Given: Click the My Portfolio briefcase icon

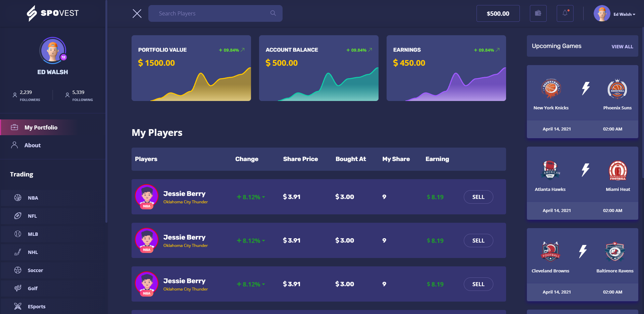Looking at the screenshot, I should pos(14,127).
